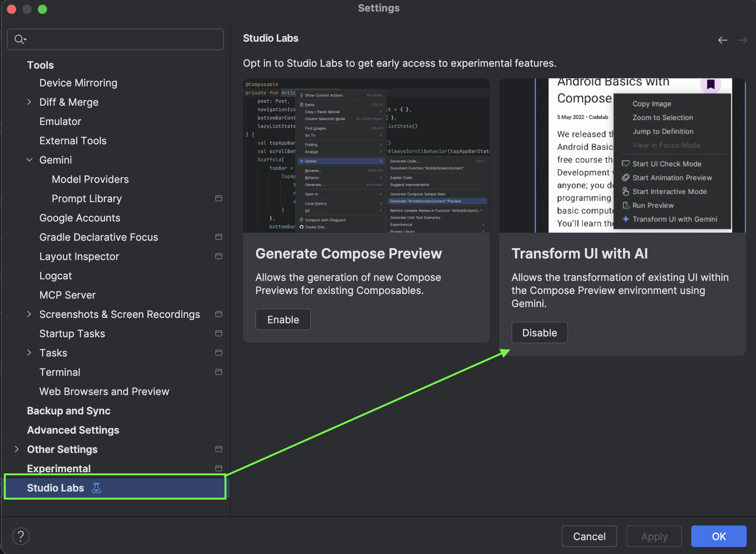Select MCP Server in the sidebar
Screen dimensions: 756x554
[67, 295]
